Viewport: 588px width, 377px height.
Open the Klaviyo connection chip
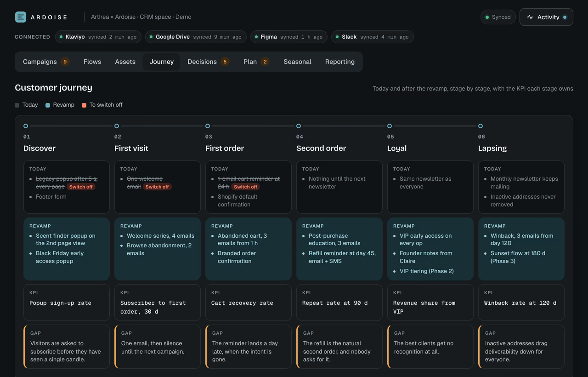point(98,37)
